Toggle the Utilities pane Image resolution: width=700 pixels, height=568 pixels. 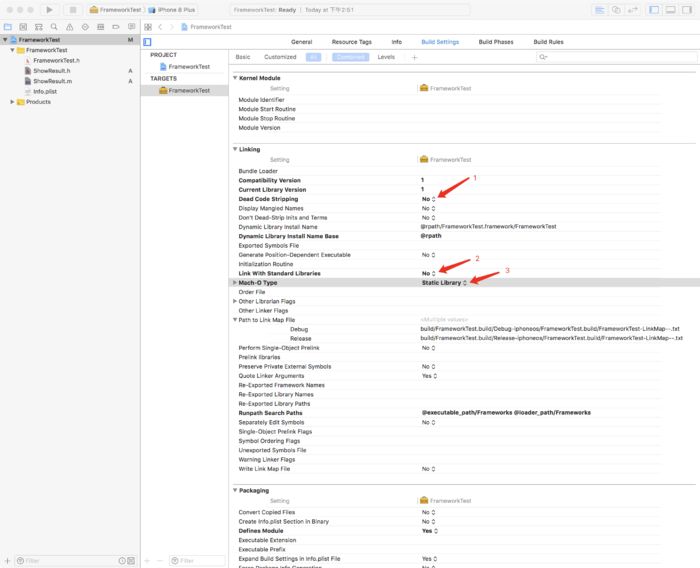tap(687, 10)
